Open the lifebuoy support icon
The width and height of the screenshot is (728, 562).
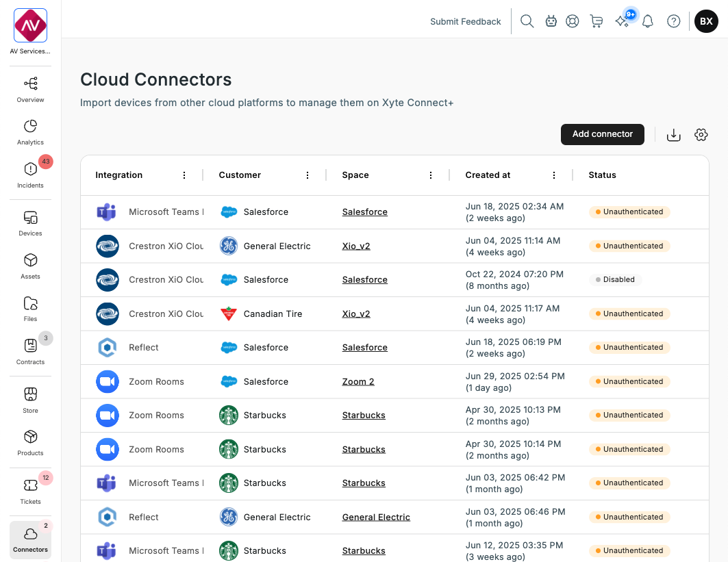point(573,21)
